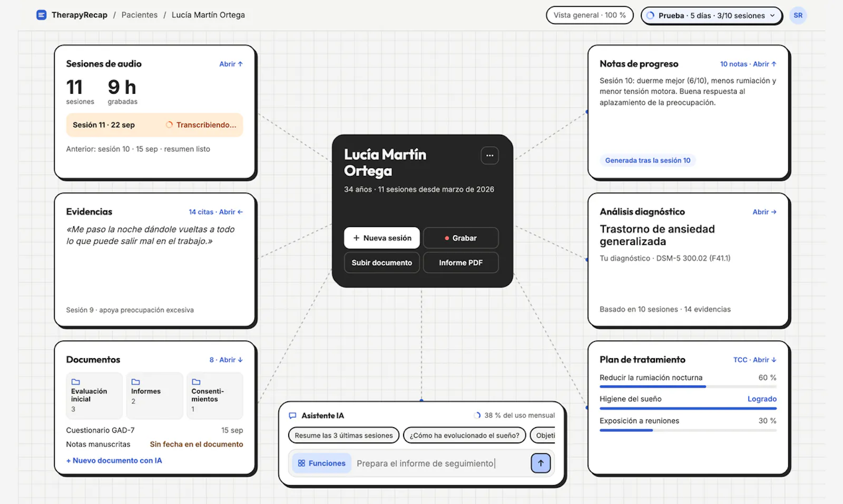Open Cuestionario GAD-7 document row
Image resolution: width=843 pixels, height=504 pixels.
[154, 430]
